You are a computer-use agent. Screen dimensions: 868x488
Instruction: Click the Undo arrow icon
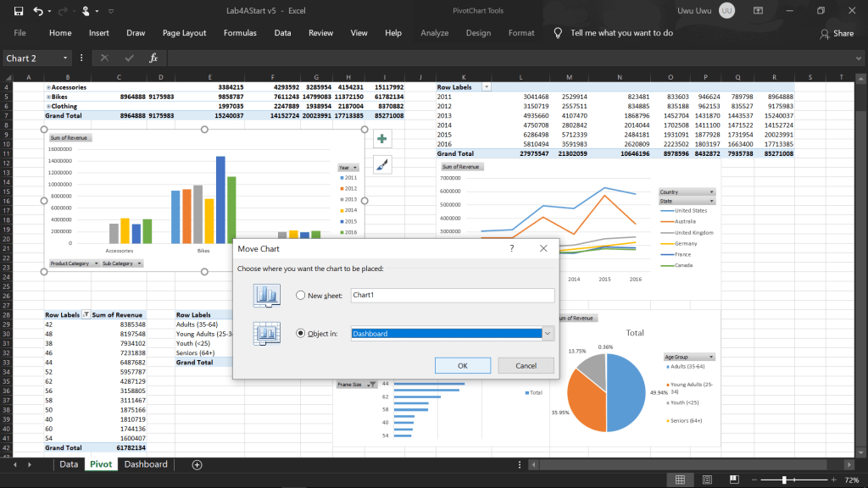coord(38,11)
